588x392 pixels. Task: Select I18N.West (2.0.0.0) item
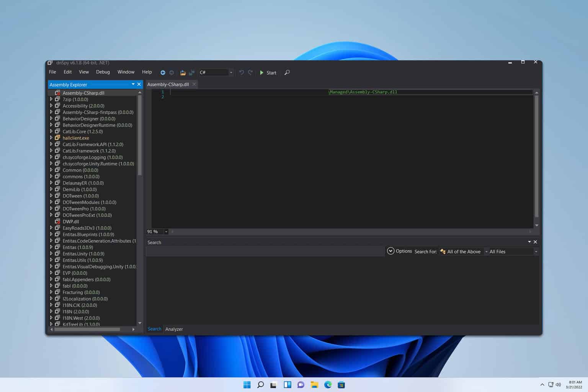tap(81, 318)
